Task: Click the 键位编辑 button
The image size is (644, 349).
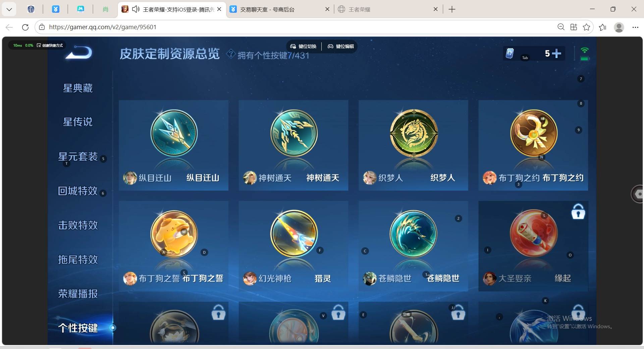Action: coord(341,46)
